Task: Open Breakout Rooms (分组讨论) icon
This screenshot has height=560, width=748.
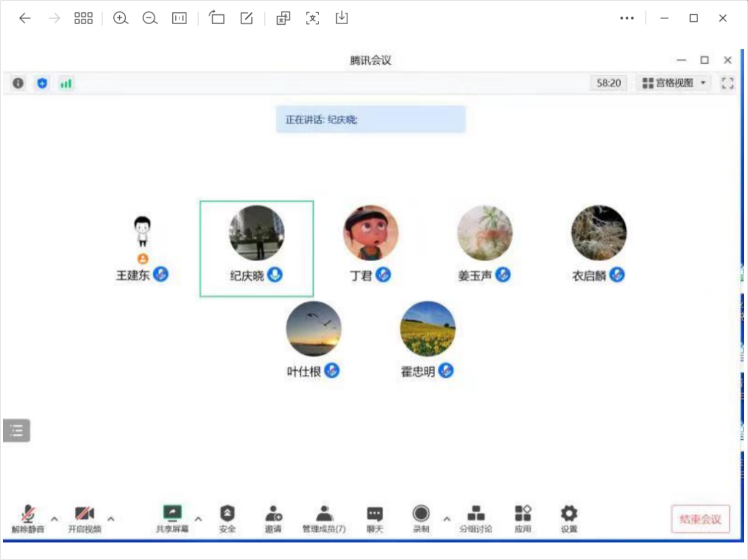Action: click(x=475, y=514)
